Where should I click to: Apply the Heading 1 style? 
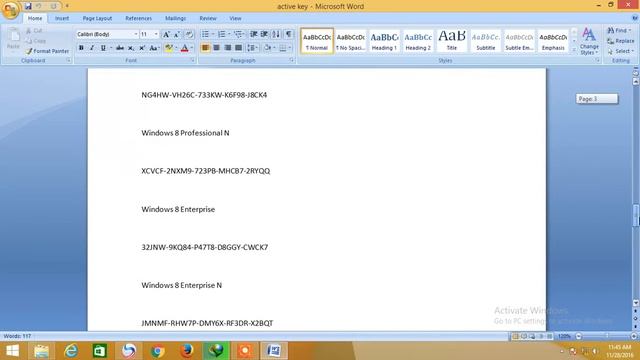(384, 40)
